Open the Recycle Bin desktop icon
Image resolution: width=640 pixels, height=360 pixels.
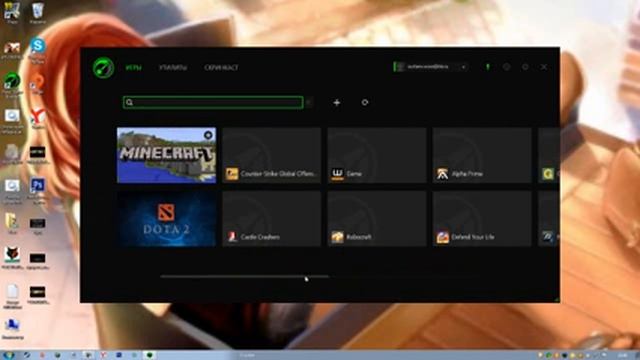(38, 12)
